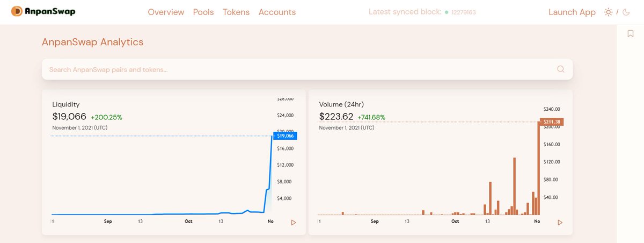
Task: Go to the Pools page
Action: click(x=203, y=12)
